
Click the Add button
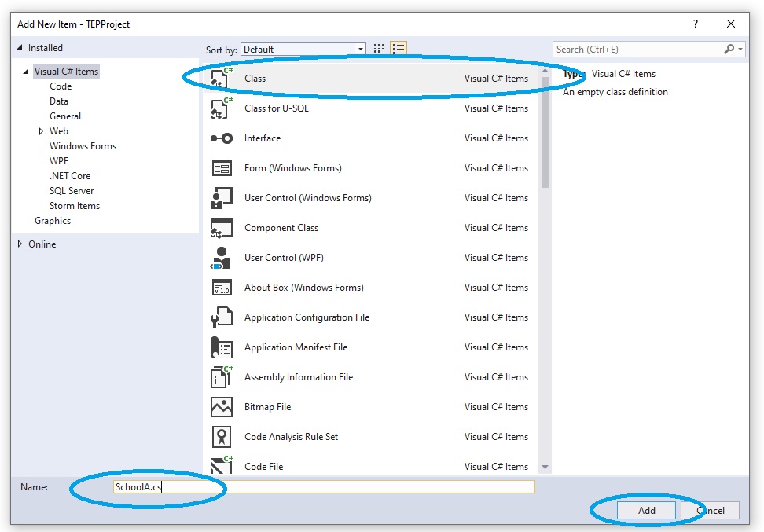[645, 510]
